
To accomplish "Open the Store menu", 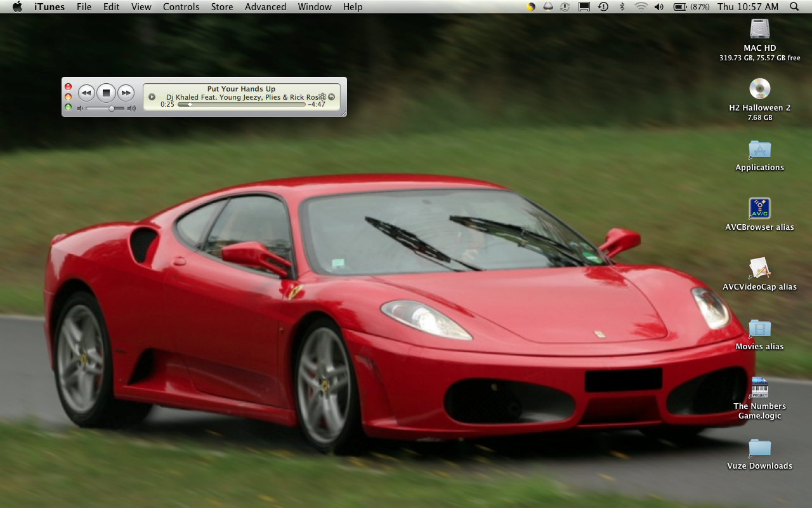I will point(222,6).
